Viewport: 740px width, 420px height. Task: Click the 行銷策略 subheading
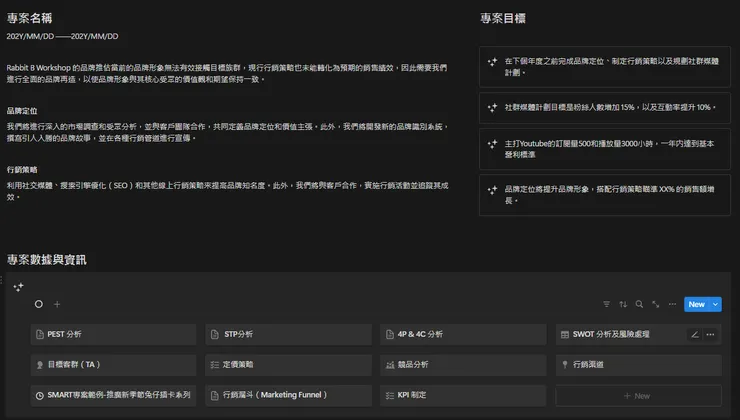coord(22,170)
